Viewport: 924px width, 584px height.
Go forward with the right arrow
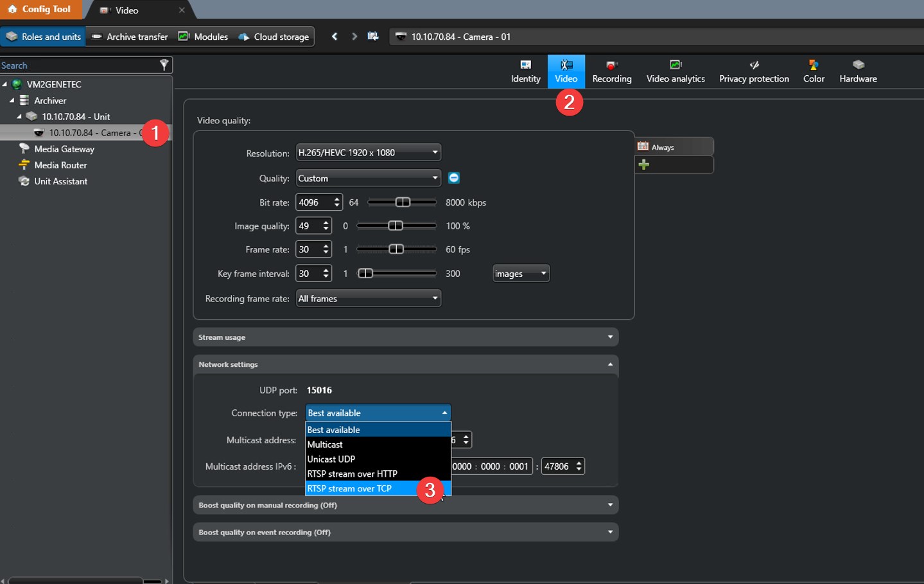[x=354, y=37]
